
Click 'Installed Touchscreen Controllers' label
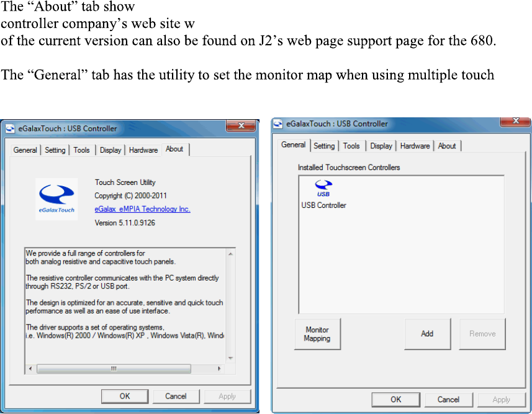point(349,168)
